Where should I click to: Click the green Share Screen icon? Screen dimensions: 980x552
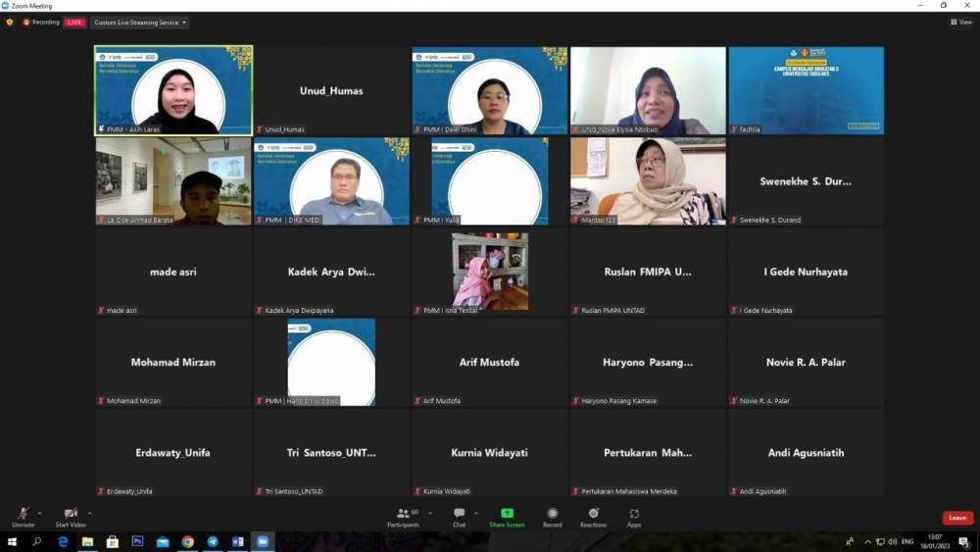pyautogui.click(x=507, y=514)
